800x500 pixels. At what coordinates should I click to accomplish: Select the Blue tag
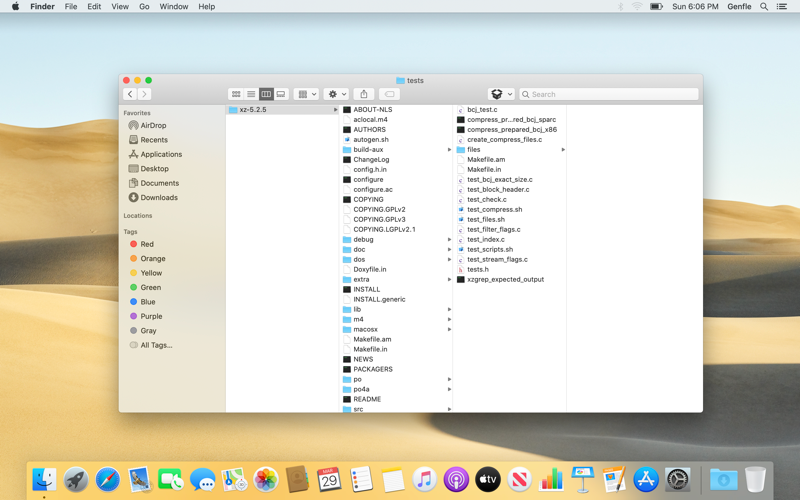[142, 302]
